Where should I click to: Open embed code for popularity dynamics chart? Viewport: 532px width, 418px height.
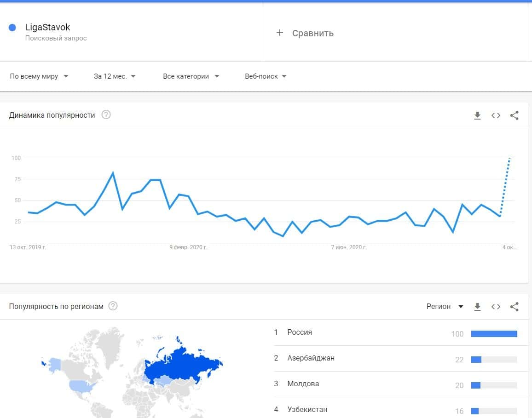click(496, 115)
